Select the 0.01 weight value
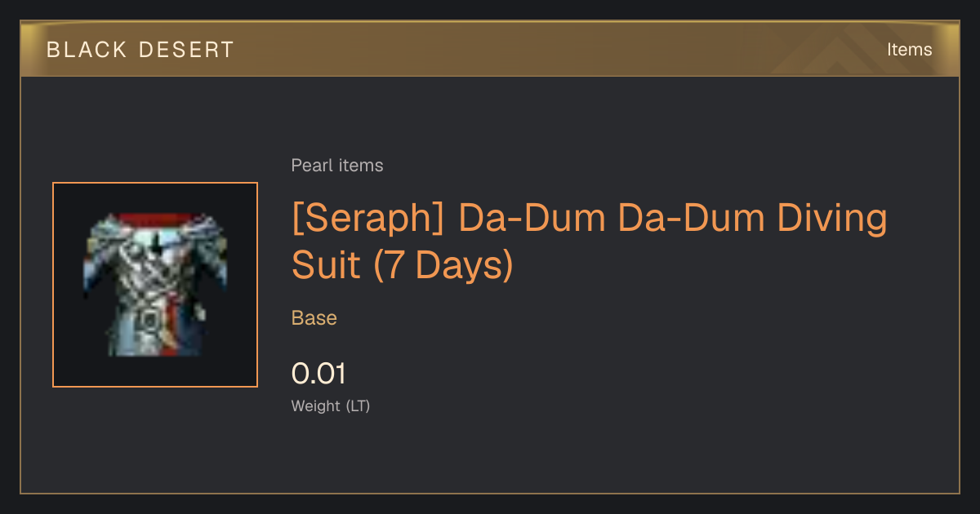 (318, 374)
